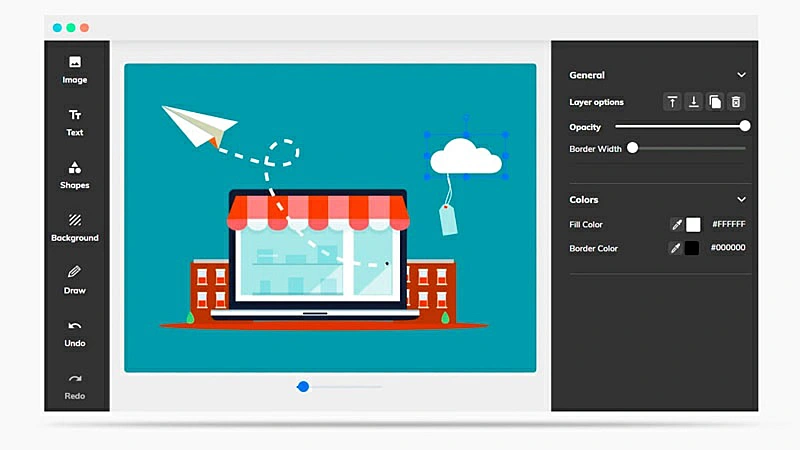
Task: Pick border color with eyedropper
Action: (677, 248)
